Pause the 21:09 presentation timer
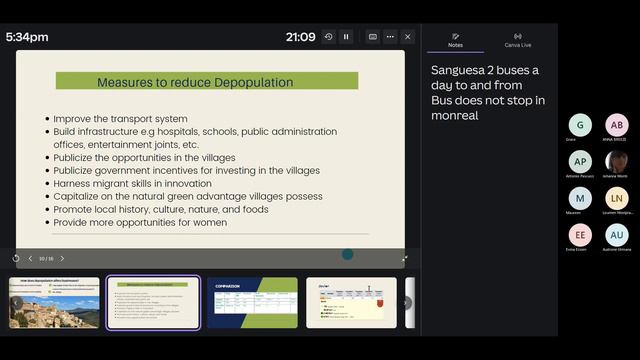The height and width of the screenshot is (360, 640). 346,37
